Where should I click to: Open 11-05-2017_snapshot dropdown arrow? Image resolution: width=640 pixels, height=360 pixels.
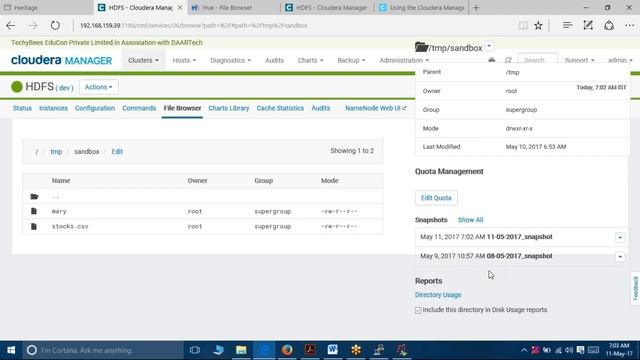tap(620, 238)
